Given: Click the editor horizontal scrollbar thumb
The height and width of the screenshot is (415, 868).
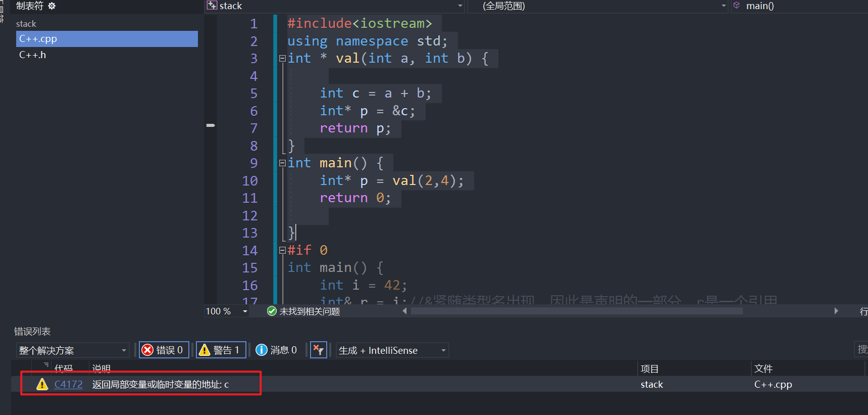Looking at the screenshot, I should [577, 311].
